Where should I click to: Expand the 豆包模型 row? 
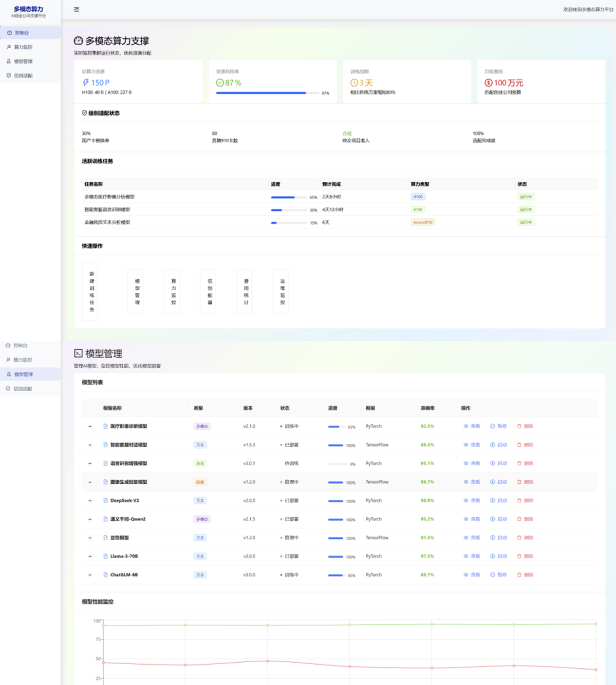90,537
